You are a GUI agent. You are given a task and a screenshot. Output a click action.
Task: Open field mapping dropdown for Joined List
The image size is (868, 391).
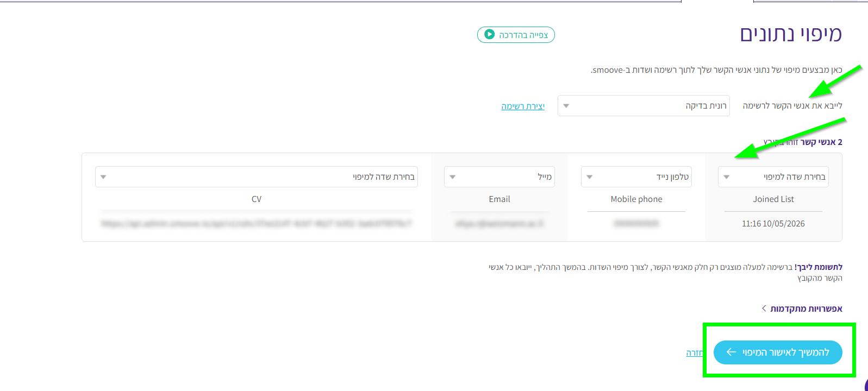(773, 176)
